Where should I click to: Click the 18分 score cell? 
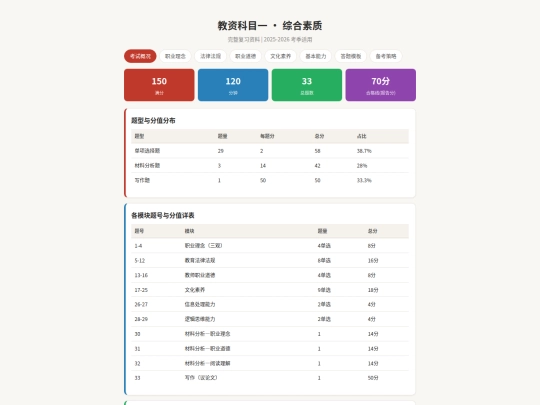pyautogui.click(x=373, y=290)
